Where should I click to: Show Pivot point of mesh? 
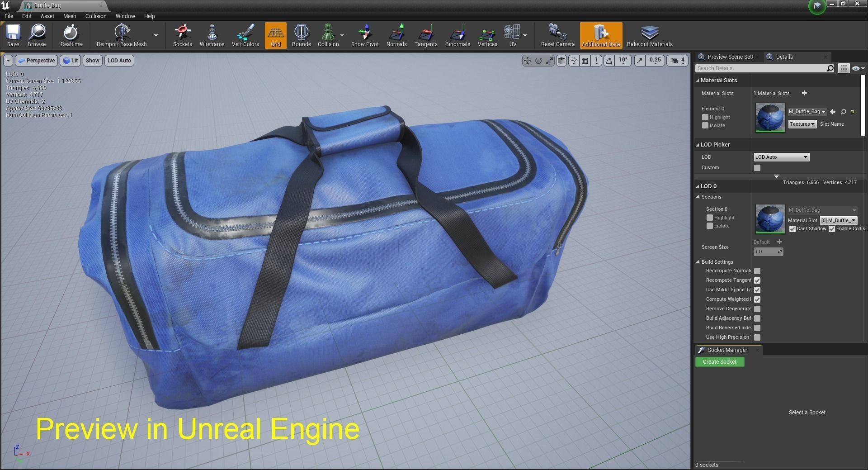pyautogui.click(x=365, y=35)
